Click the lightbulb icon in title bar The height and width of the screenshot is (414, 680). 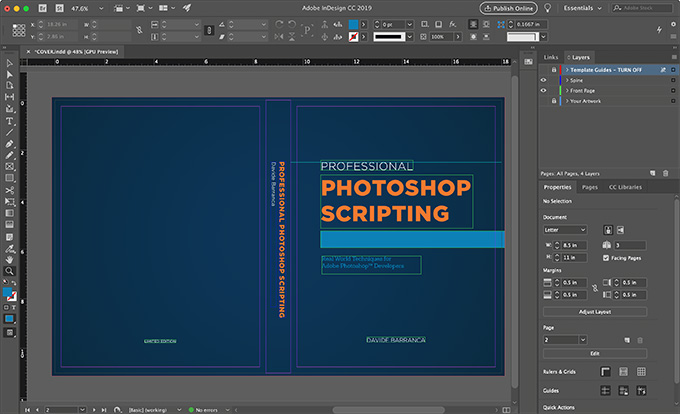(548, 8)
